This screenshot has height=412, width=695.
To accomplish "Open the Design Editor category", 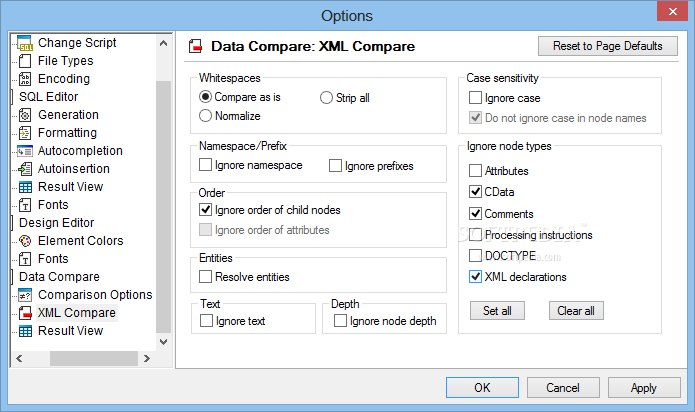I will 57,223.
